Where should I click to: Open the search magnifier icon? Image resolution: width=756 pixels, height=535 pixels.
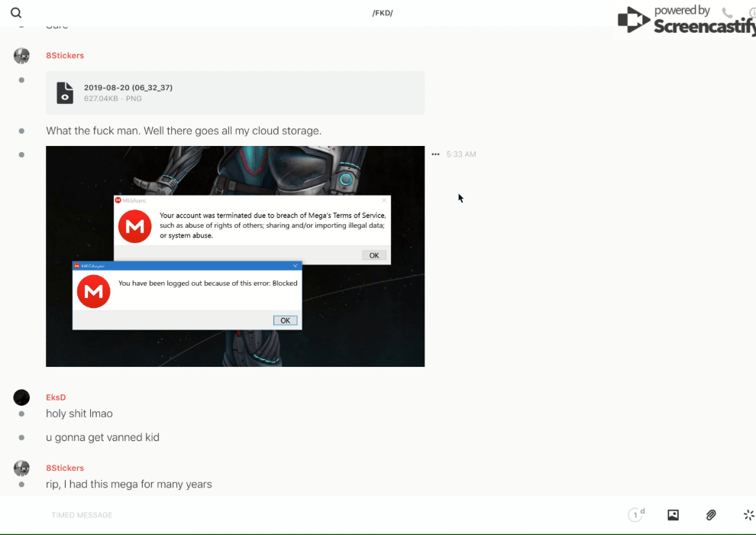(x=16, y=13)
